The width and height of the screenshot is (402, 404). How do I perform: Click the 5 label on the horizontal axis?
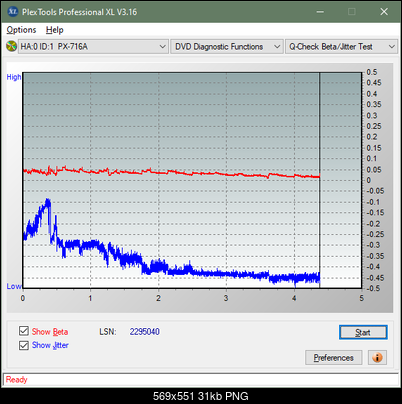click(x=362, y=298)
